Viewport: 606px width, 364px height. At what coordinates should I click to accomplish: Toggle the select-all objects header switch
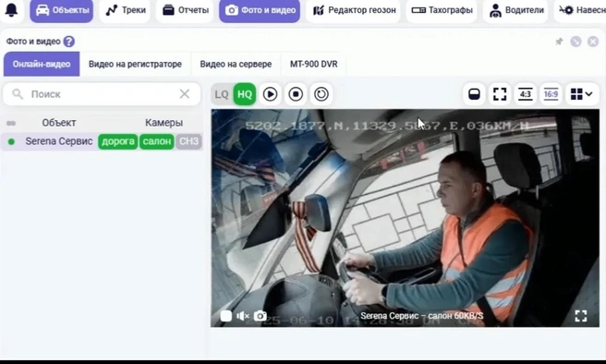pos(11,123)
